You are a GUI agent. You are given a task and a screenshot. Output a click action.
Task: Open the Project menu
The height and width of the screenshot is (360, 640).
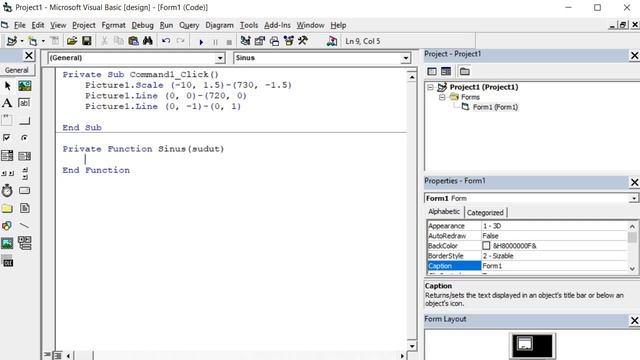(x=84, y=25)
